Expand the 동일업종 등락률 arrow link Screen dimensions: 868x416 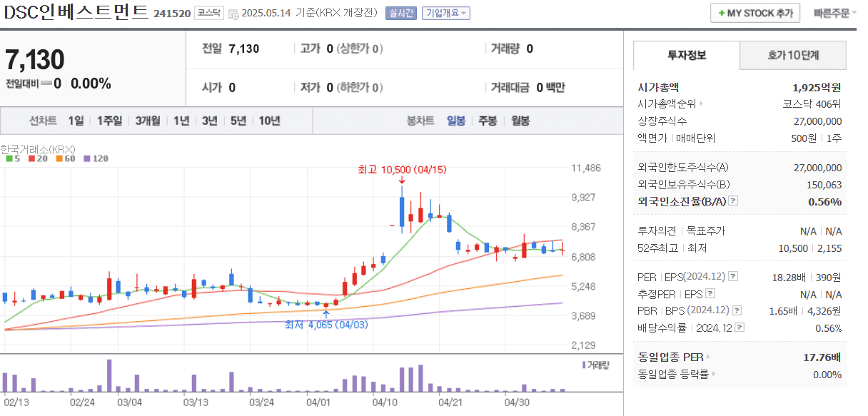point(713,374)
